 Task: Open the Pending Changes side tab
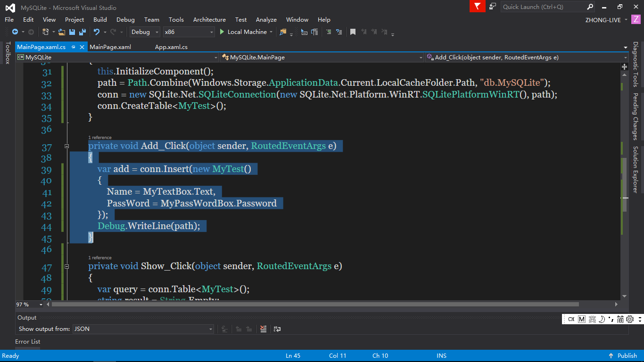636,116
